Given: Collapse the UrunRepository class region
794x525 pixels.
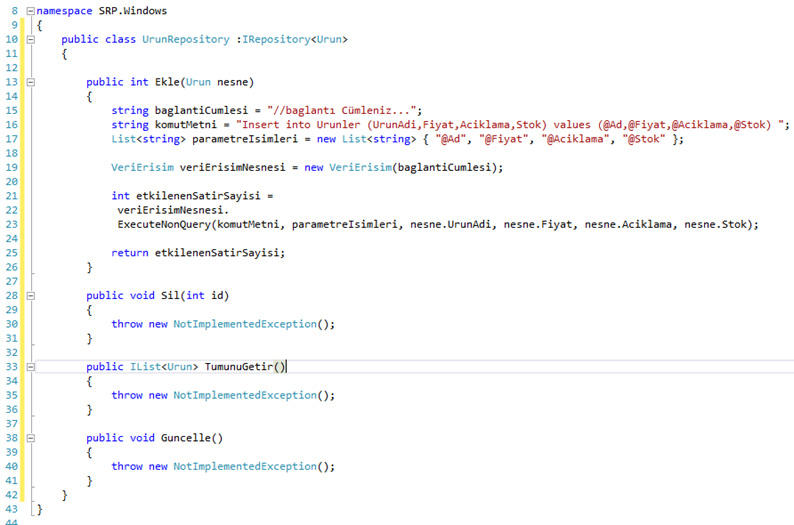Looking at the screenshot, I should (31, 39).
